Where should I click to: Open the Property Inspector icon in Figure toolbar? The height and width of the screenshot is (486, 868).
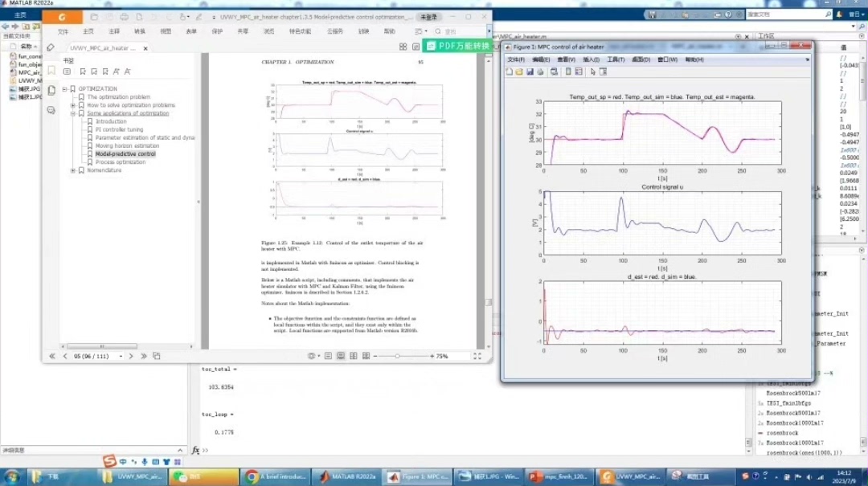pos(604,72)
